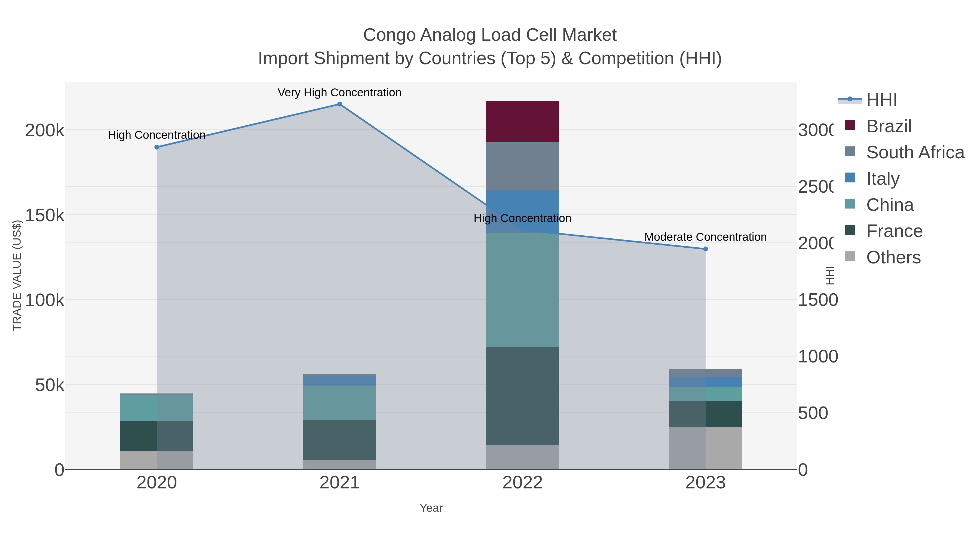The width and height of the screenshot is (980, 551).
Task: Click the 100k trade value tick
Action: coord(45,300)
